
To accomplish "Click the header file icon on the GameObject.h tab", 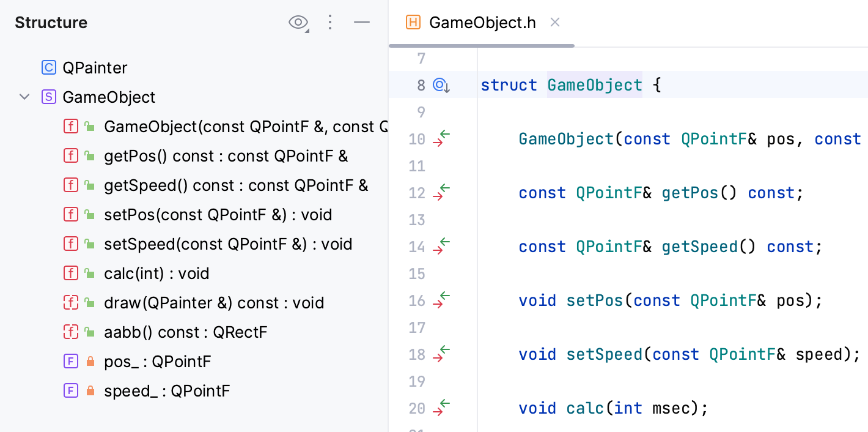I will tap(411, 22).
